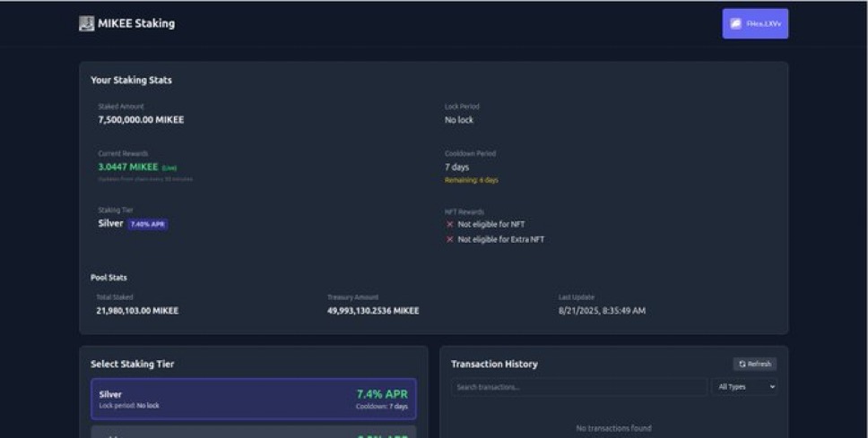Click the 7.40% APR badge
Image resolution: width=868 pixels, height=438 pixels.
148,224
